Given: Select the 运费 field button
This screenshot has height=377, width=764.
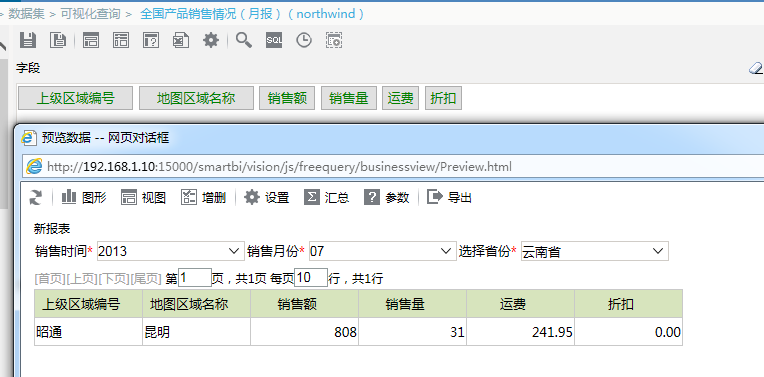Looking at the screenshot, I should (401, 98).
